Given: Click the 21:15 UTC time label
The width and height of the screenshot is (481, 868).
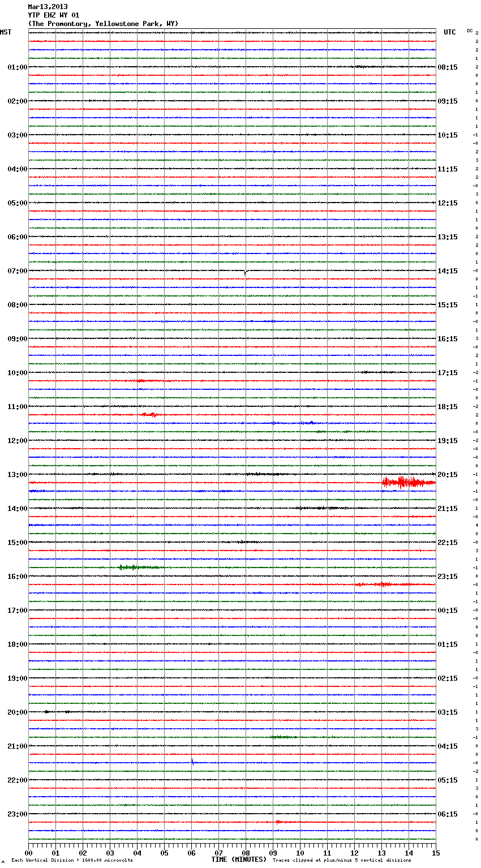Looking at the screenshot, I should click(448, 509).
